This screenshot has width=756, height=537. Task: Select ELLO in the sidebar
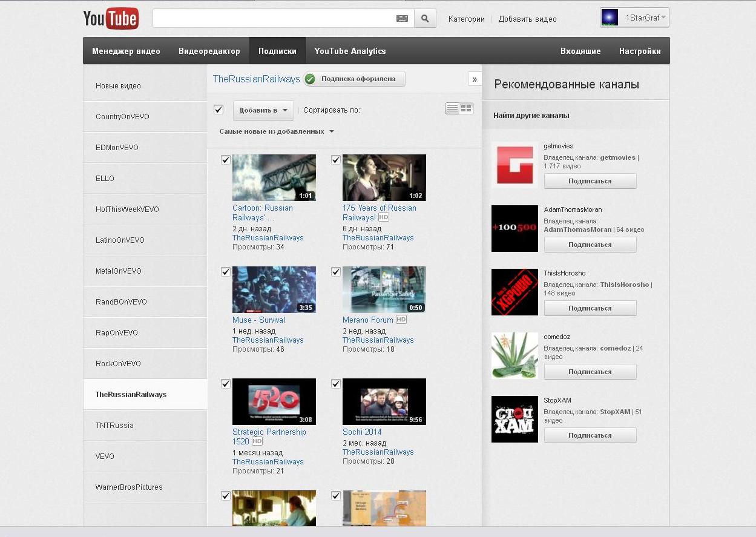click(145, 179)
